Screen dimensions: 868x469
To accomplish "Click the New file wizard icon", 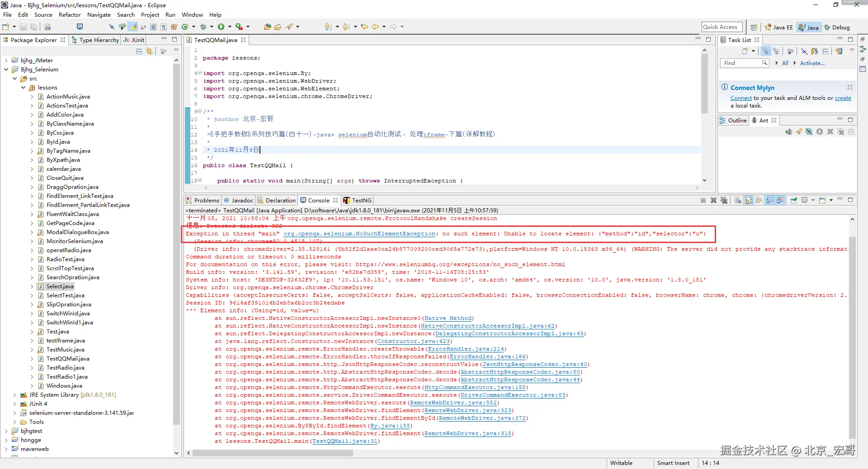I will (x=6, y=27).
